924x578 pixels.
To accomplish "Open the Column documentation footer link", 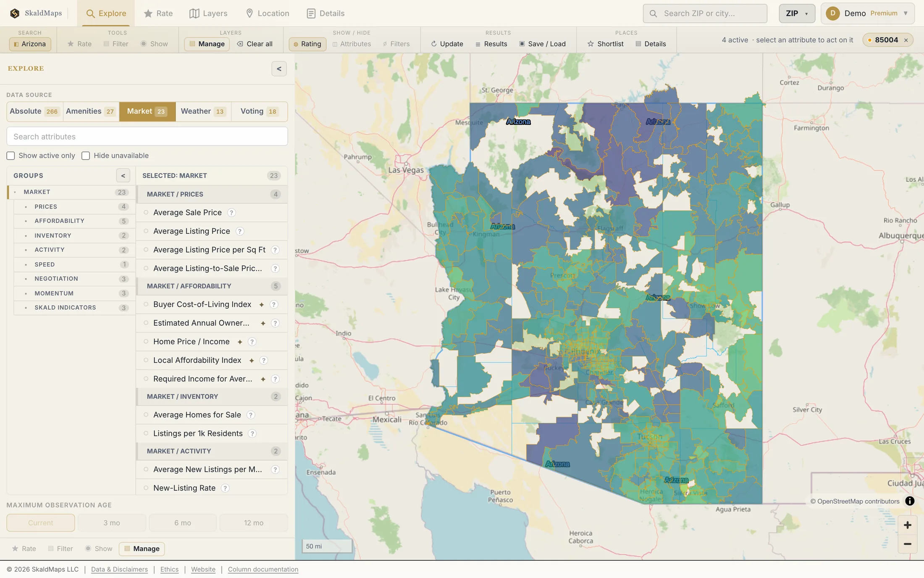I will [x=263, y=570].
